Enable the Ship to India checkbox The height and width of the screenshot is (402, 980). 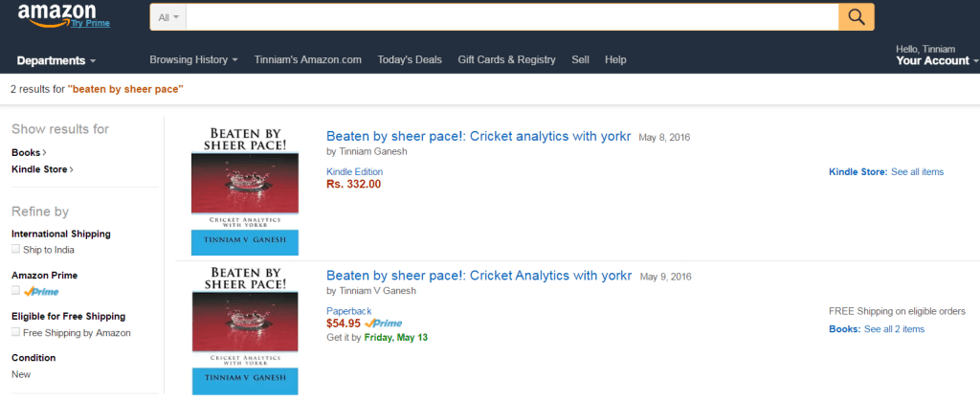click(15, 249)
